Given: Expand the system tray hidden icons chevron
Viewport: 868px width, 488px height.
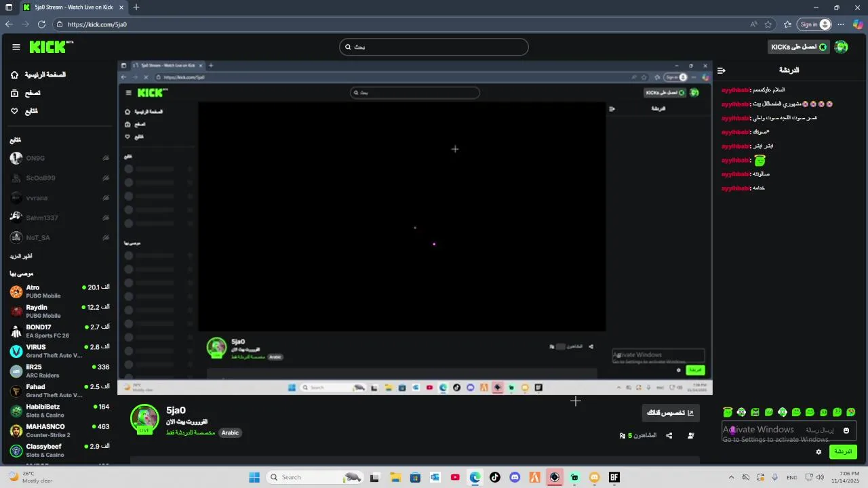Looking at the screenshot, I should [730, 477].
